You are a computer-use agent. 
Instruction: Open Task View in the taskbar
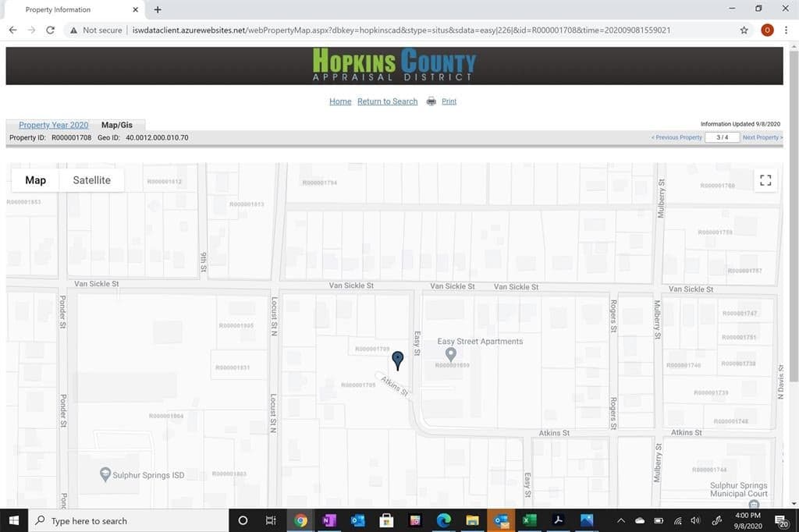pos(271,520)
